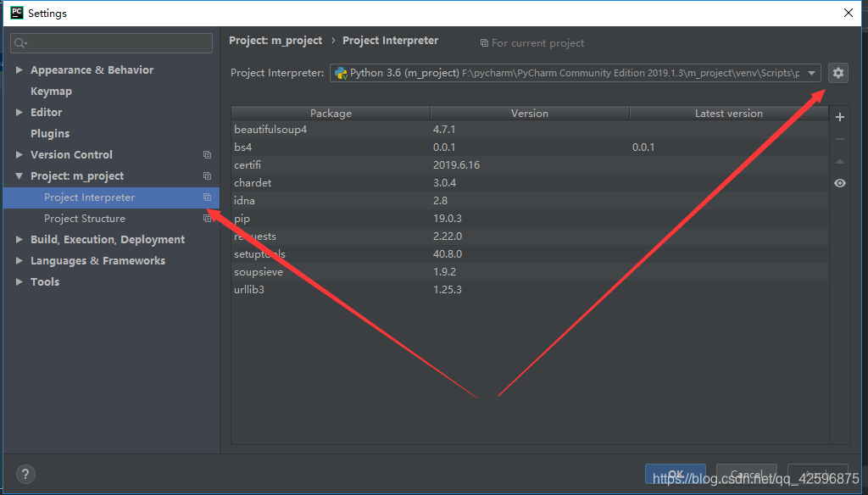Screen dimensions: 868x495
Task: Sort by Latest version column header
Action: pyautogui.click(x=729, y=113)
